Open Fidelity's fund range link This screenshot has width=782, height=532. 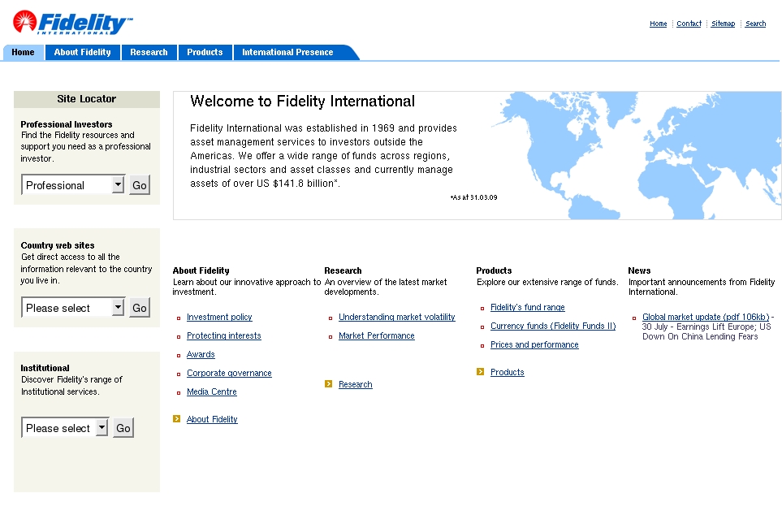[528, 307]
